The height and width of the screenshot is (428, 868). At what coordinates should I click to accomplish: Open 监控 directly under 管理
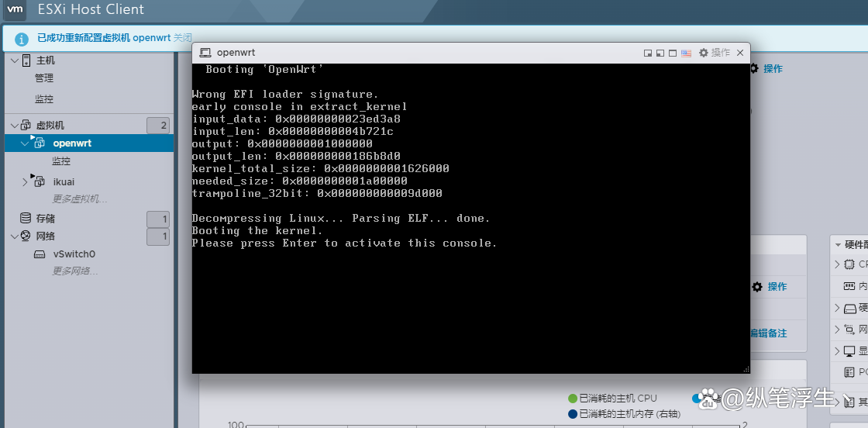click(44, 99)
